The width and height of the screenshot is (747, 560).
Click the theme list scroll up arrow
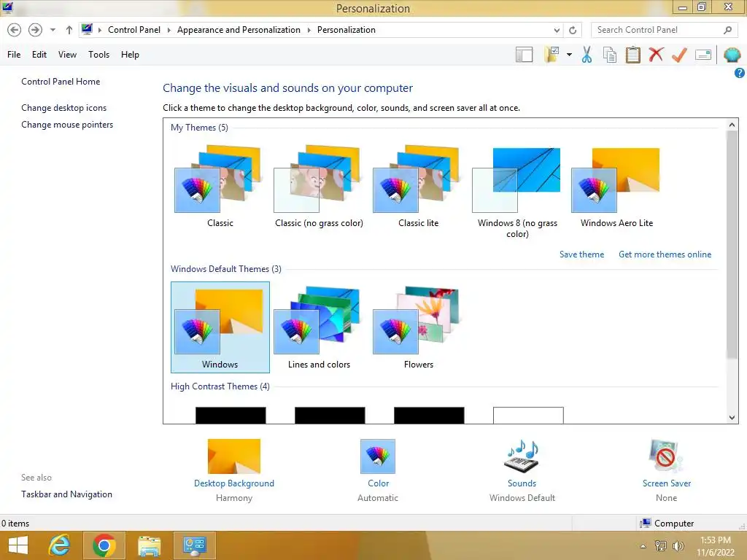(x=732, y=125)
